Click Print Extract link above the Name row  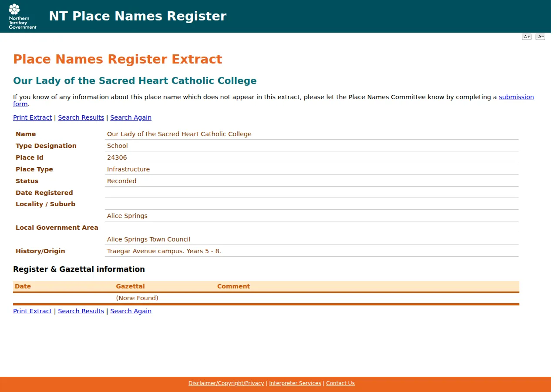click(32, 117)
